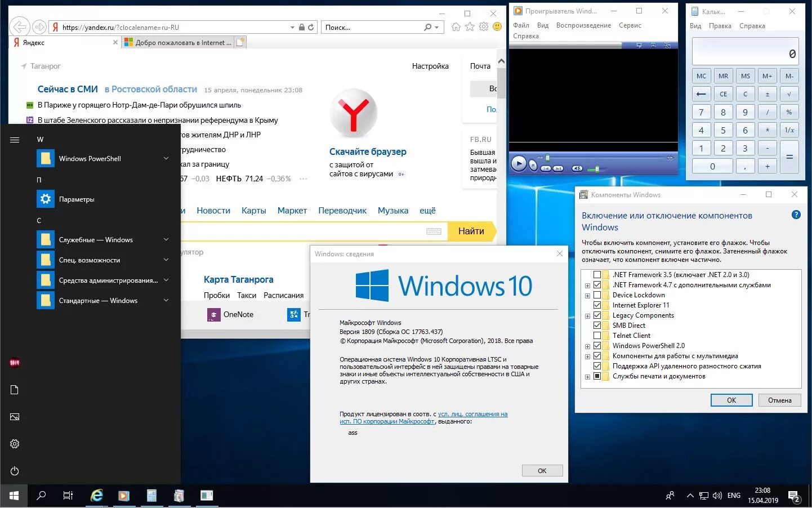The image size is (812, 508).
Task: Expand 'Компоненты для работы с мультимедиа' node
Action: 587,357
